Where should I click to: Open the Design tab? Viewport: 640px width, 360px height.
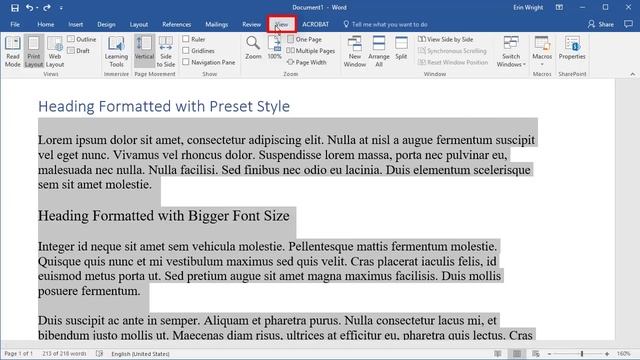[x=106, y=24]
